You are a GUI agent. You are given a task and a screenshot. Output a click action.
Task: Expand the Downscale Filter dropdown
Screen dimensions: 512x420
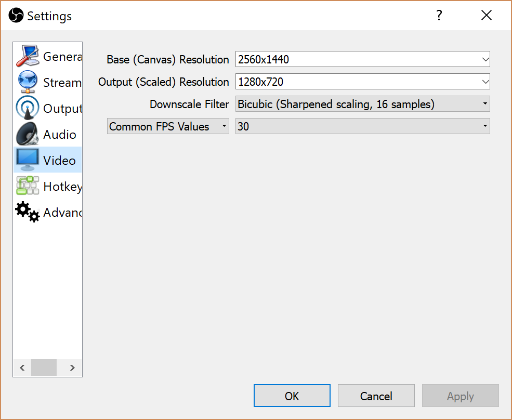(362, 104)
